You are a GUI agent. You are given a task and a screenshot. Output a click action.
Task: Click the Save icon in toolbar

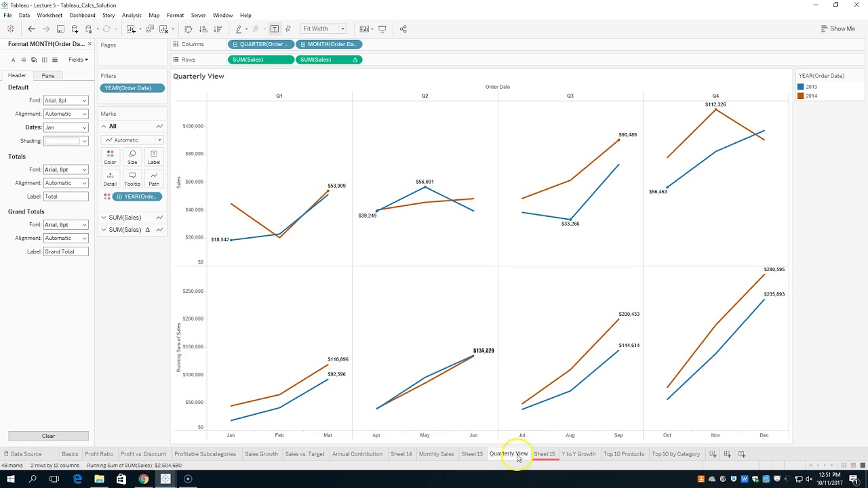[60, 29]
